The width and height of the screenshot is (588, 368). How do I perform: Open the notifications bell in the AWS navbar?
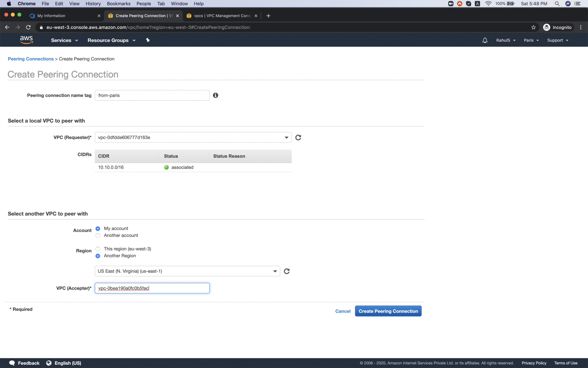pyautogui.click(x=485, y=40)
